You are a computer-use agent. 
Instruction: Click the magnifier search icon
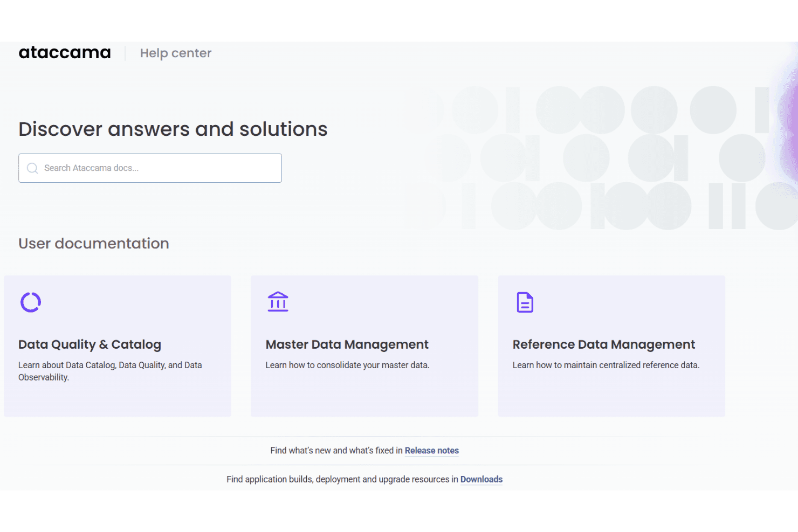click(32, 168)
